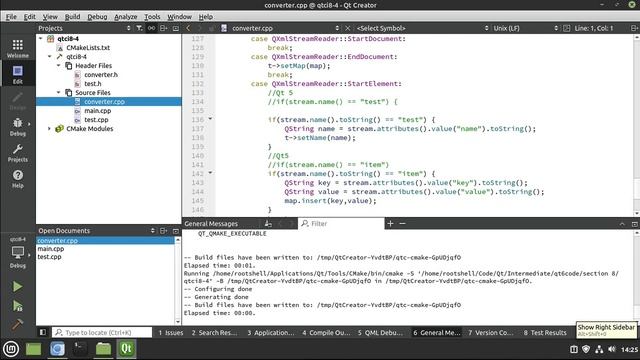Viewport: 640px width, 360px height.
Task: Click the code editor vertical scrollbar
Action: pos(637,125)
